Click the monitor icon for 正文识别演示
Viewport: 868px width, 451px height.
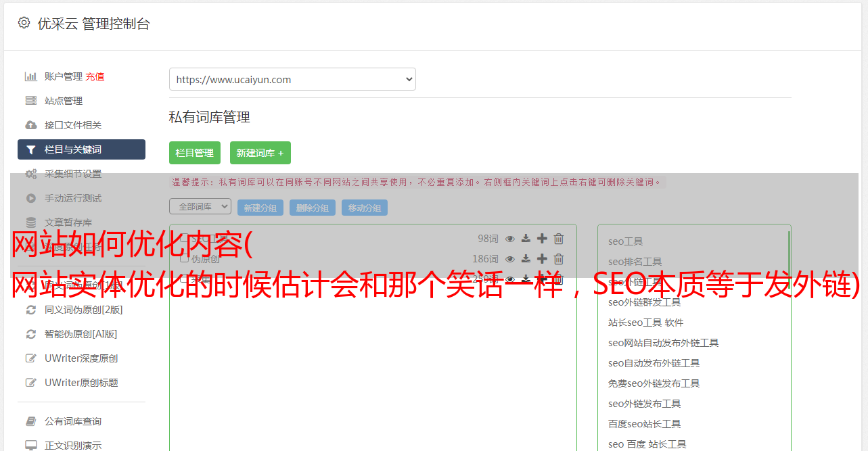click(31, 446)
